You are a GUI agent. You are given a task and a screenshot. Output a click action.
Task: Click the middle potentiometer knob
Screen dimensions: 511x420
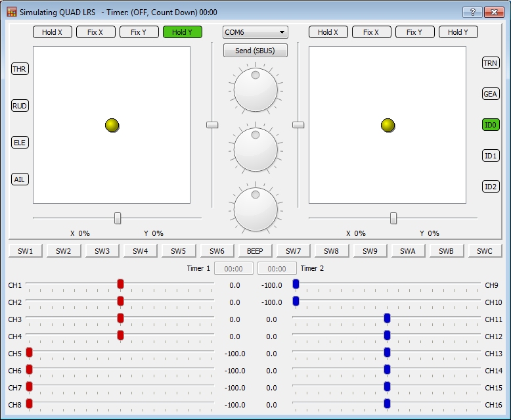[x=255, y=149]
